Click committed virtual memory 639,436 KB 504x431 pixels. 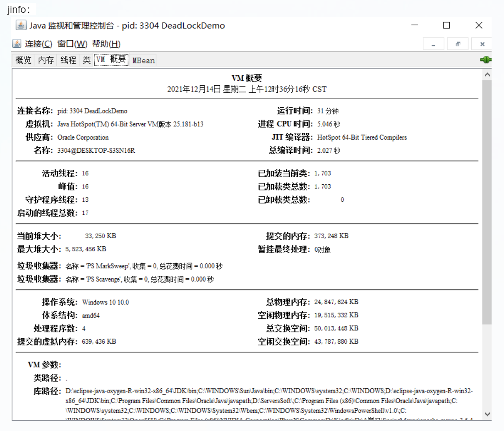point(99,342)
